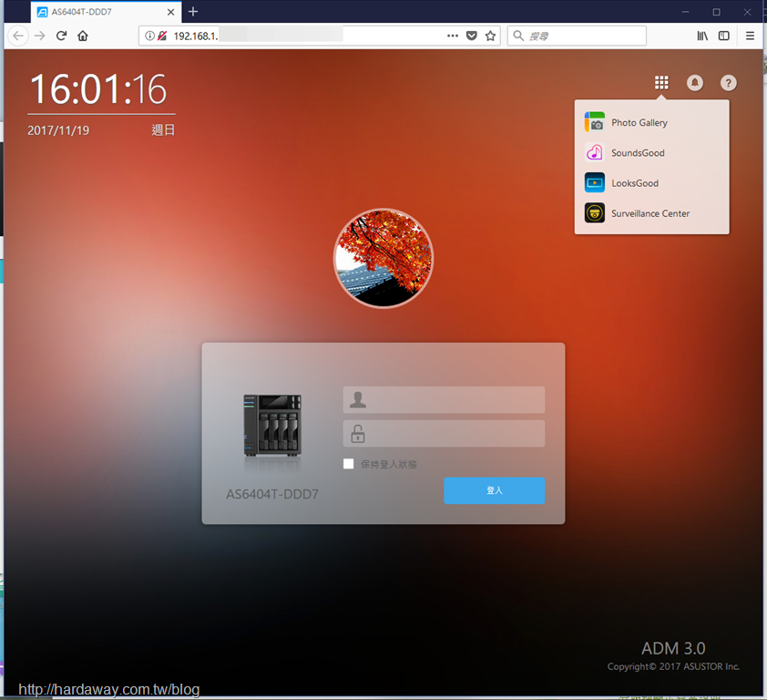Open the apps grid icon

pos(661,83)
